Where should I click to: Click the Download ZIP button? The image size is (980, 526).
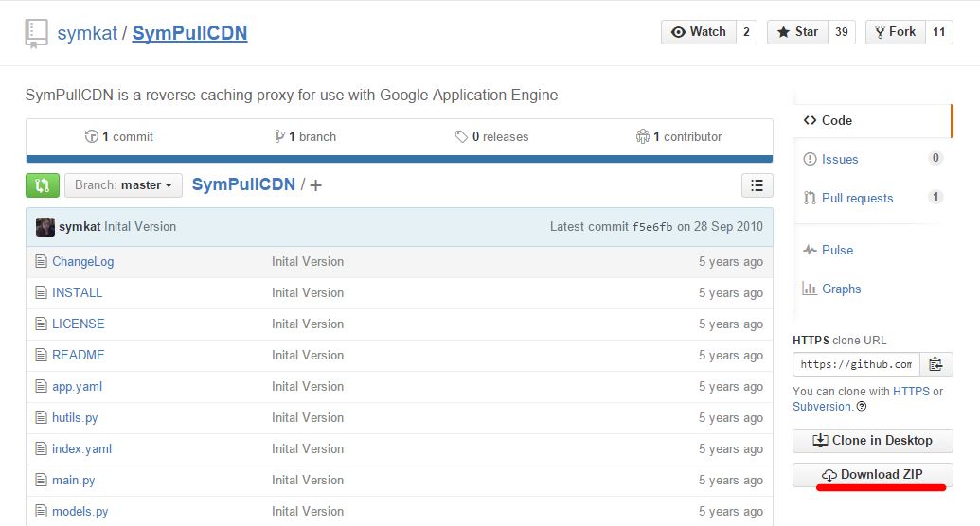point(872,475)
